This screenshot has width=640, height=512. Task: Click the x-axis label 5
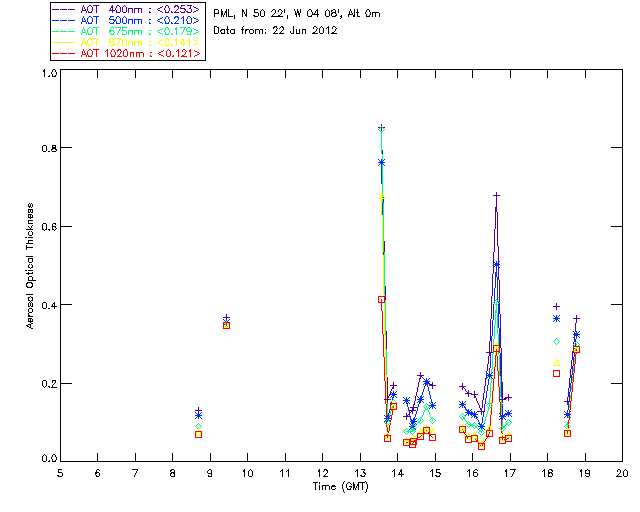[x=60, y=473]
